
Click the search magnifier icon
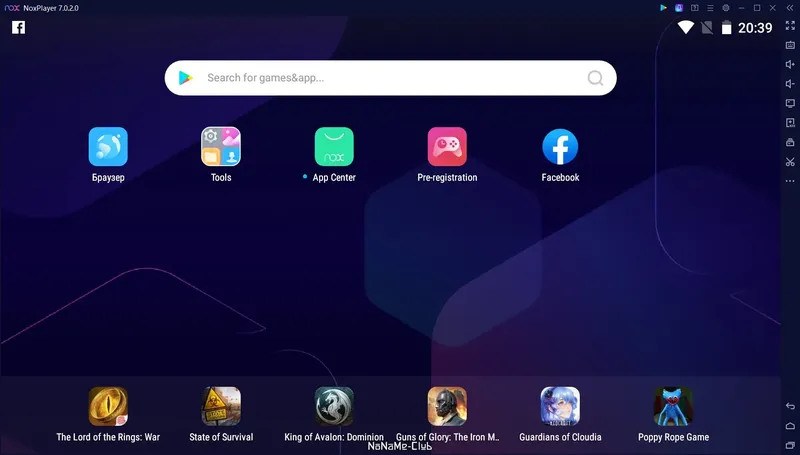595,78
